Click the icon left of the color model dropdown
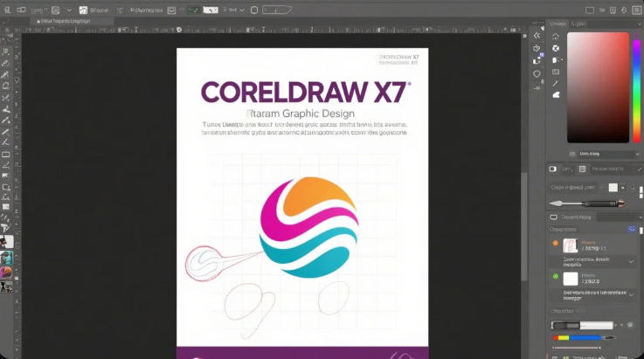The height and width of the screenshot is (359, 644). 572,154
